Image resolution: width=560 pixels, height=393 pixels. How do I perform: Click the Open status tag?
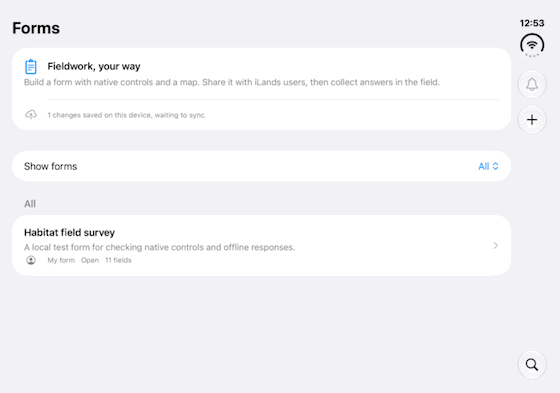click(x=90, y=260)
